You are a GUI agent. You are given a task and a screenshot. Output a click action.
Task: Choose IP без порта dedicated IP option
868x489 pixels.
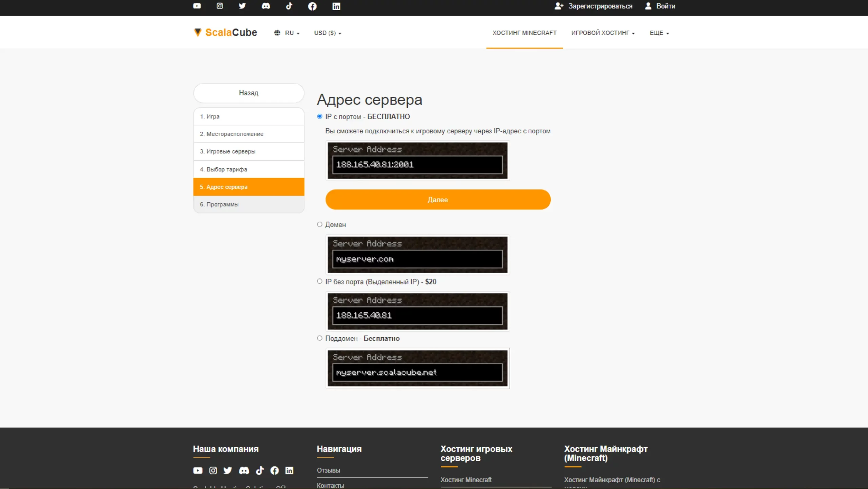tap(319, 281)
